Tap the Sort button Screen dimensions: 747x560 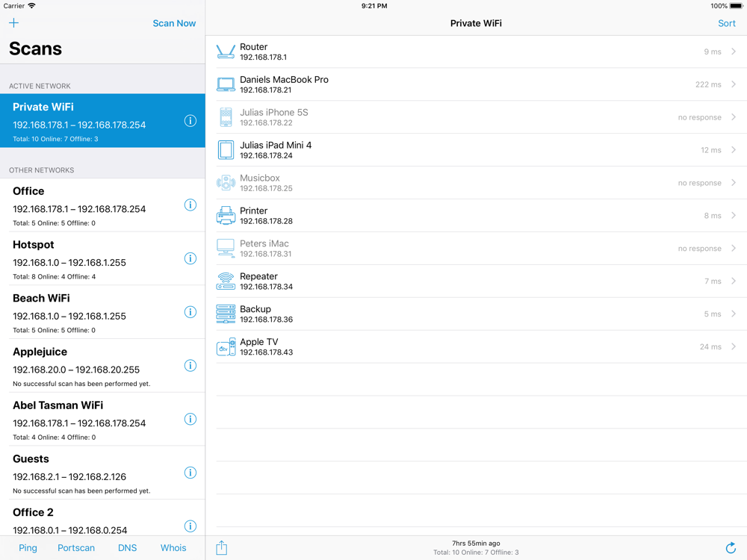727,23
